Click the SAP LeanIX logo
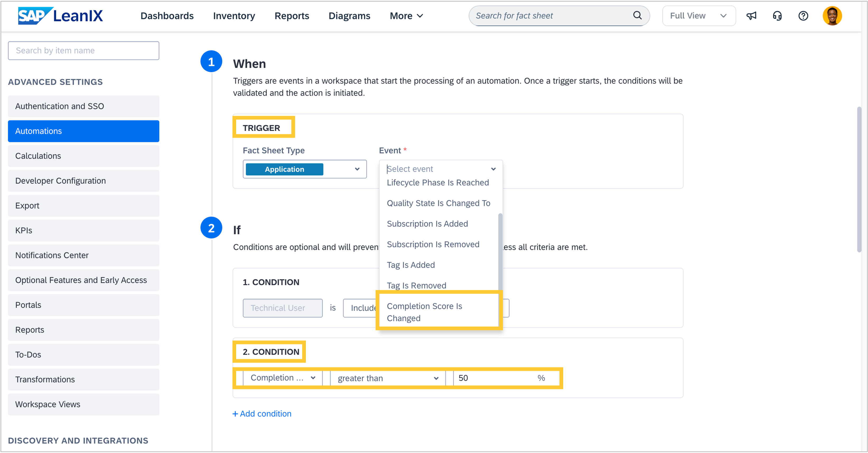Image resolution: width=868 pixels, height=453 pixels. (60, 16)
